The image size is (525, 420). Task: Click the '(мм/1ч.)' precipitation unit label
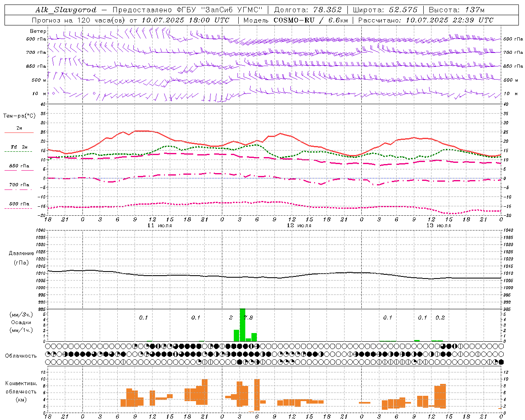[21, 330]
